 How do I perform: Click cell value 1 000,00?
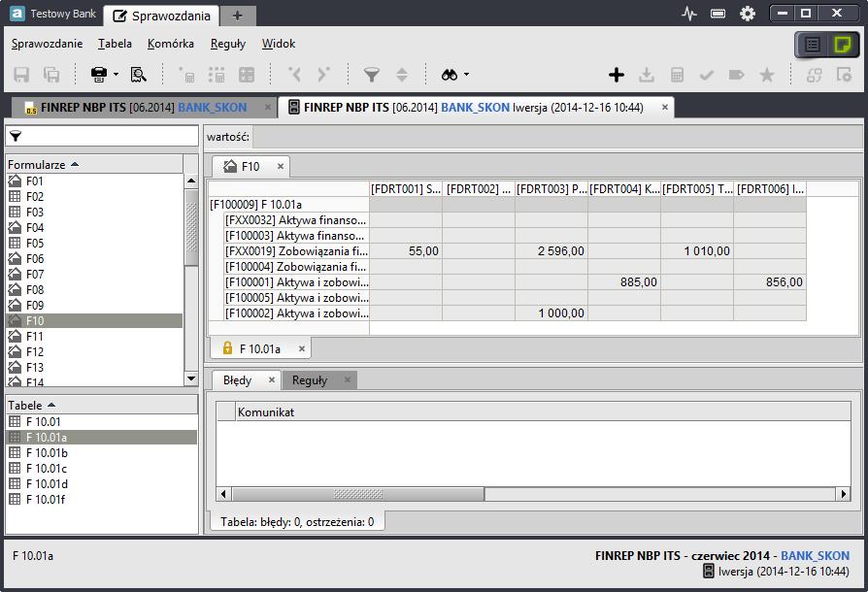pos(551,313)
